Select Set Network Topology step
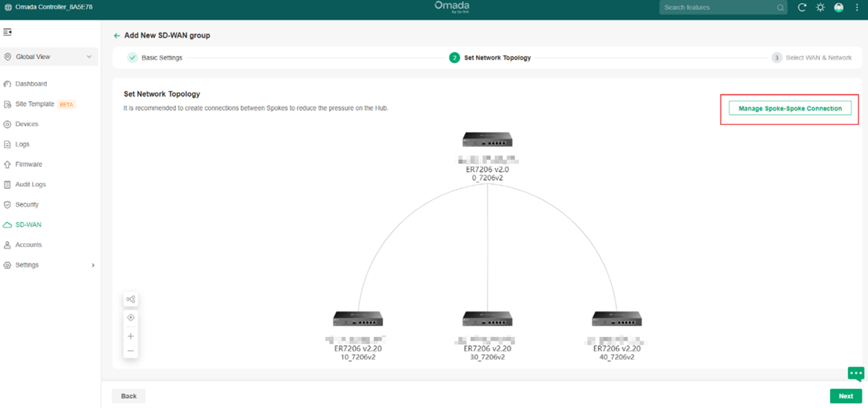The width and height of the screenshot is (868, 408). tap(490, 58)
